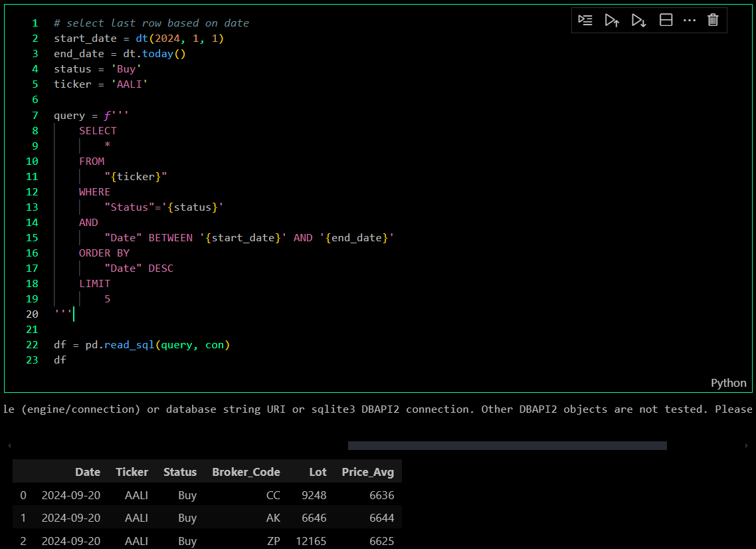Screen dimensions: 756x549
Task: Click the warning output text line
Action: tap(377, 409)
